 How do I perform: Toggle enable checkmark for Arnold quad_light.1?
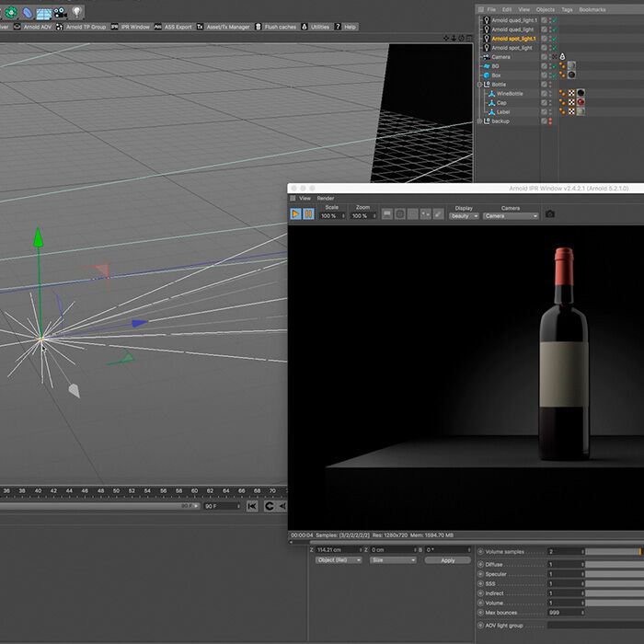click(554, 20)
